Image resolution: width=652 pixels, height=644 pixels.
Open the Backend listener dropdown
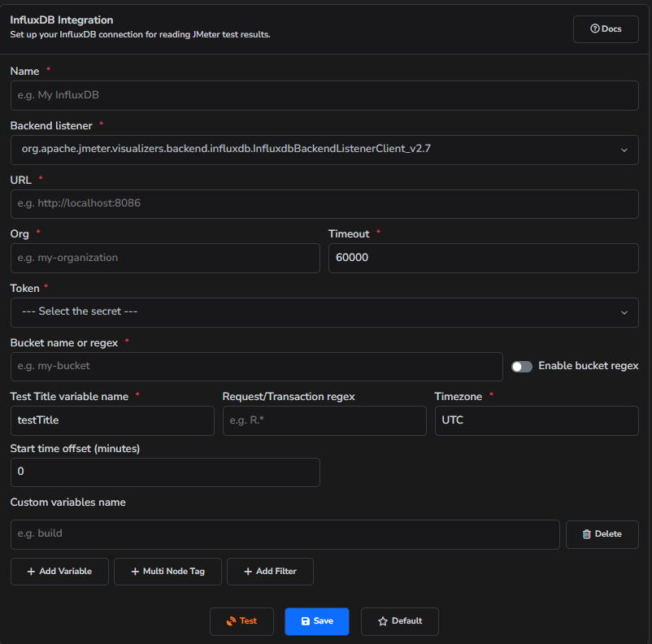[324, 150]
